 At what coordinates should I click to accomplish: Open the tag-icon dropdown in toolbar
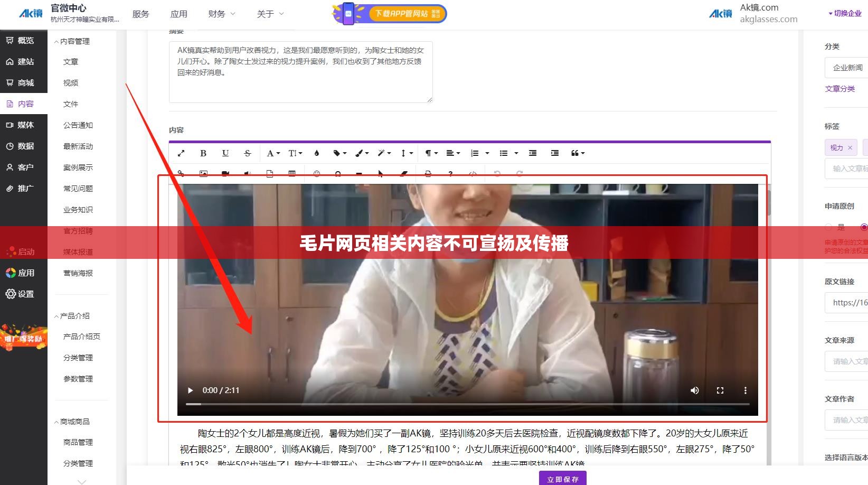tap(339, 153)
